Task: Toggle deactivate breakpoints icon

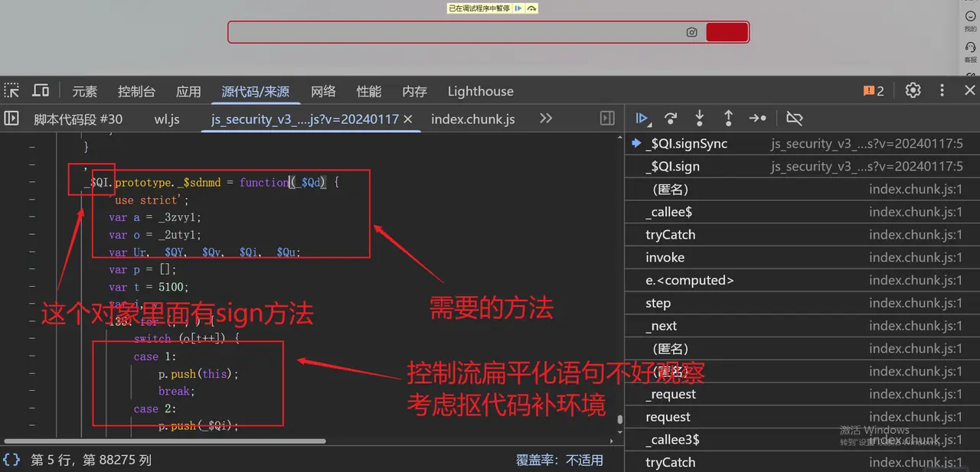Action: 794,119
